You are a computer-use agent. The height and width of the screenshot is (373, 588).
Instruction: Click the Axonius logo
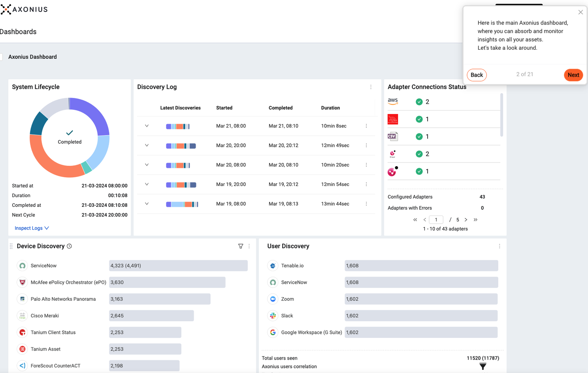click(24, 9)
